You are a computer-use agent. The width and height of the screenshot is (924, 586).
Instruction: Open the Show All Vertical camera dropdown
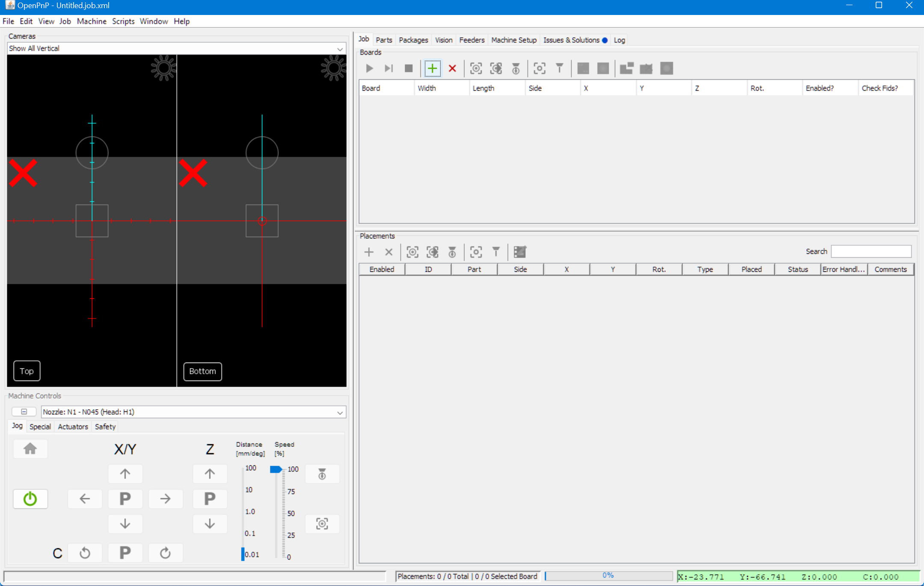(x=340, y=49)
